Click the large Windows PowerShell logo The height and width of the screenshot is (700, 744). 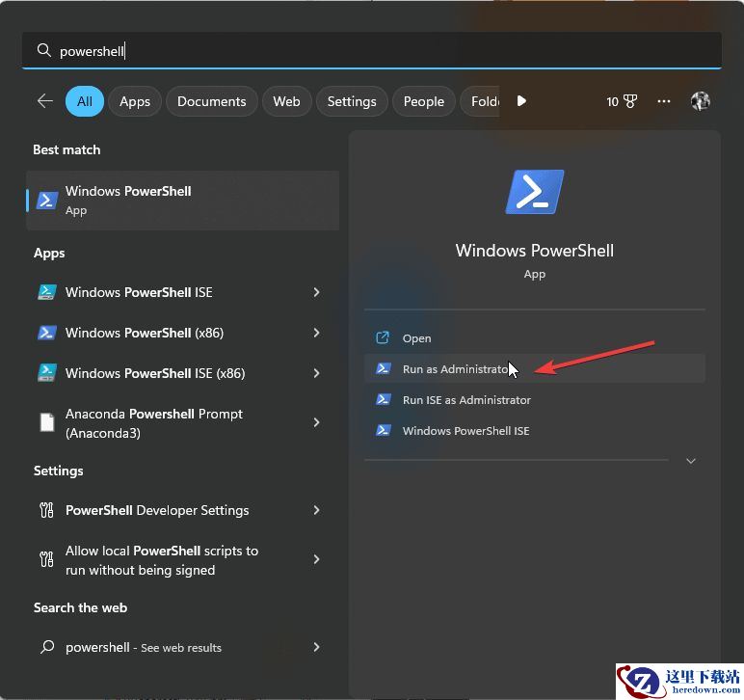click(x=534, y=192)
